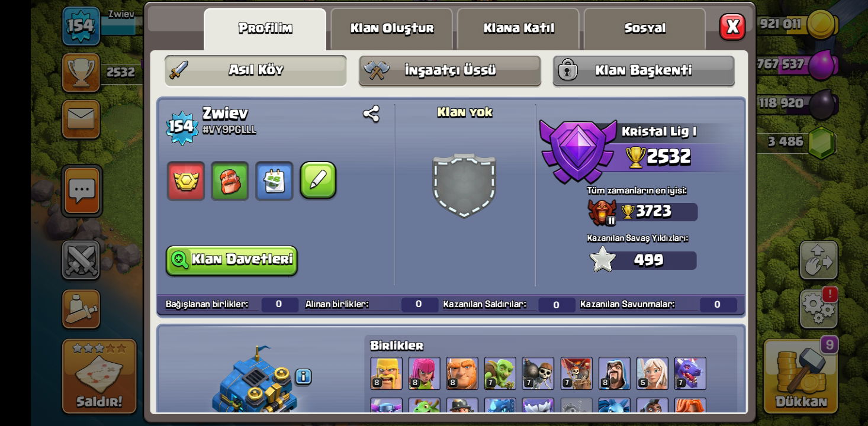Switch to Klan Oluştur tab
Viewport: 868px width, 426px height.
392,28
